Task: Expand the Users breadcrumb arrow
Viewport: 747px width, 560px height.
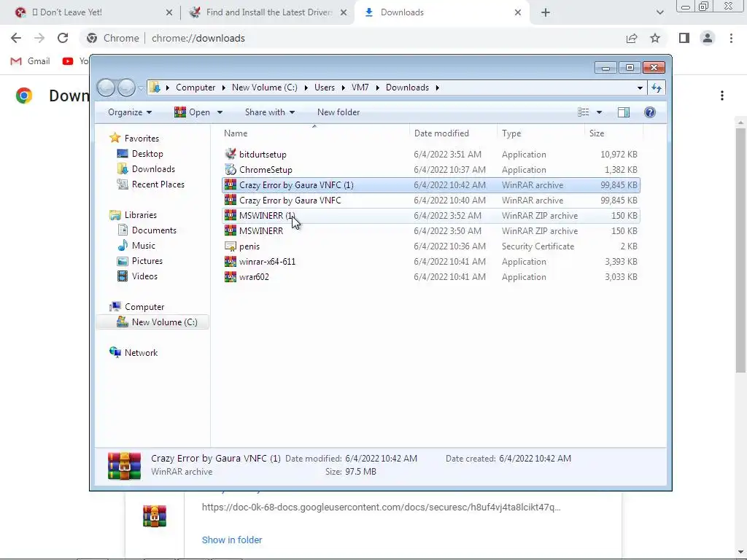Action: (x=343, y=87)
